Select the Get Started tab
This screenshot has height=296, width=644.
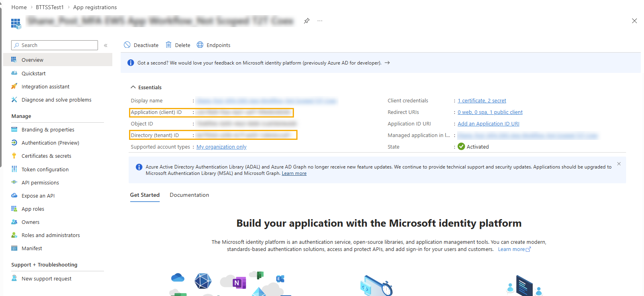[x=145, y=195]
